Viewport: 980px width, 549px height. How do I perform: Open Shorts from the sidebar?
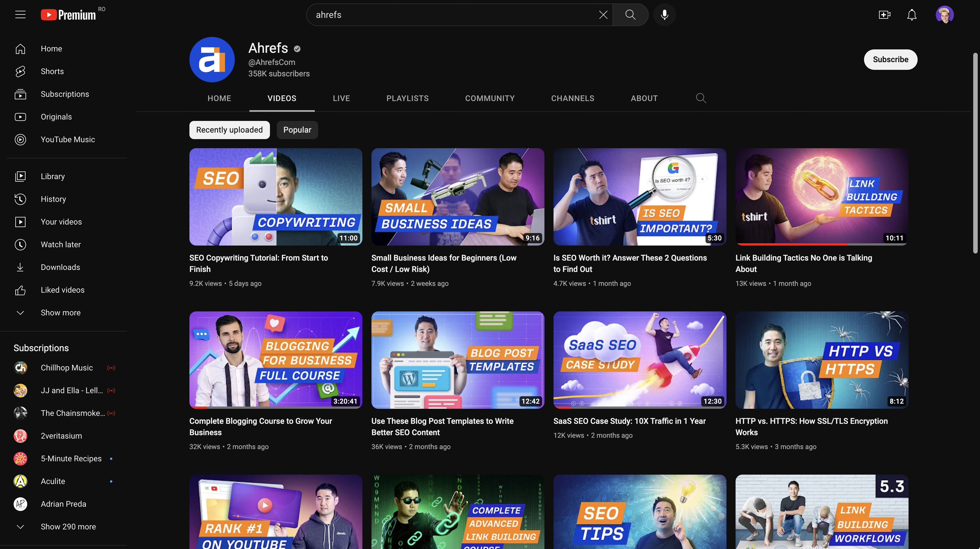(52, 71)
